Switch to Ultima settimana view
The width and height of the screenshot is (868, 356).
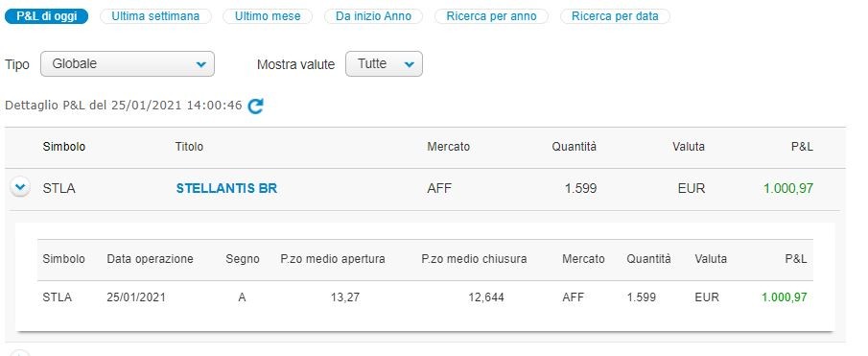click(x=155, y=16)
